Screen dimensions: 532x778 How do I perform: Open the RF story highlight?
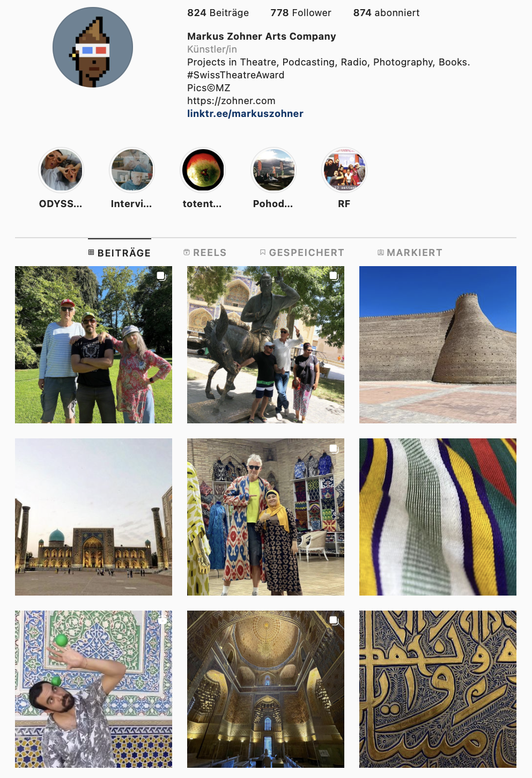(344, 170)
